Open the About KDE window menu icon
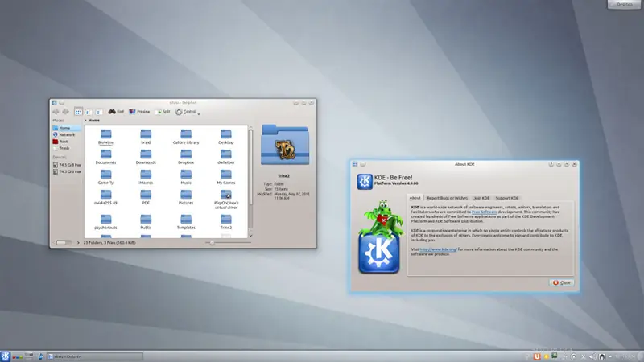Screen dimensions: 644x362 (355, 164)
